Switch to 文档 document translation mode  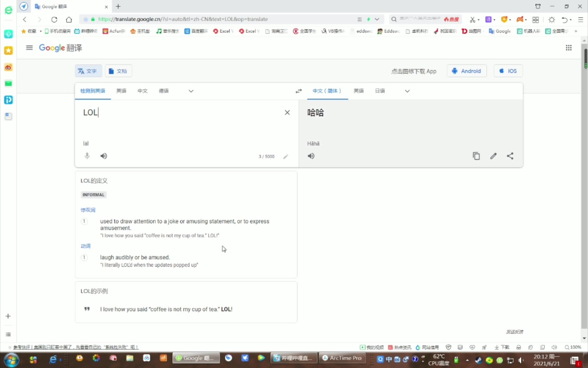[x=118, y=71]
